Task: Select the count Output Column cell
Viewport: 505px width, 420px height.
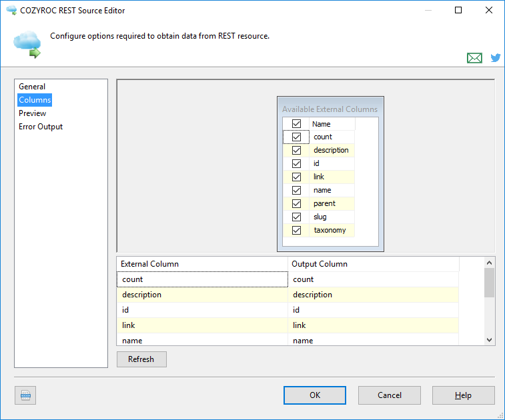Action: (x=373, y=279)
